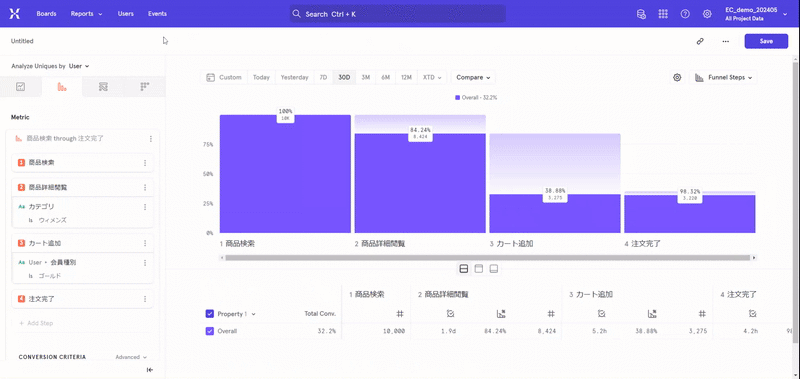Select the Yesterday date range
Screen dimensions: 800x379
294,78
